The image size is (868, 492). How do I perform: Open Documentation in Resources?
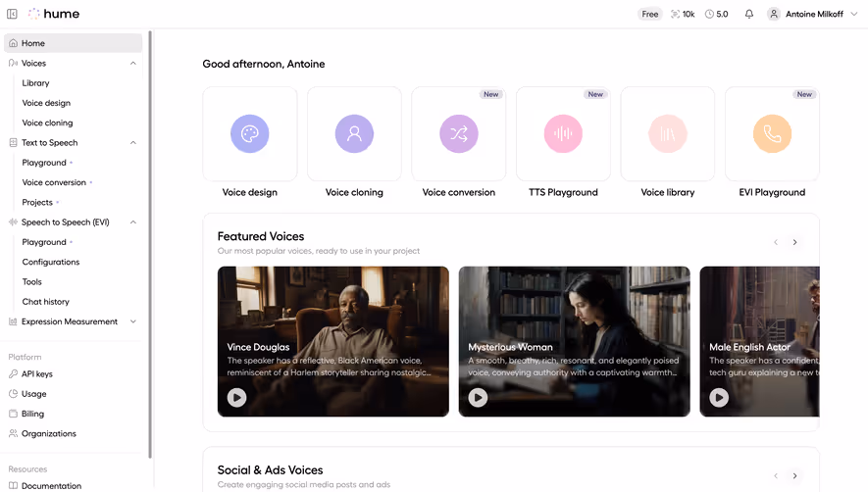[51, 486]
